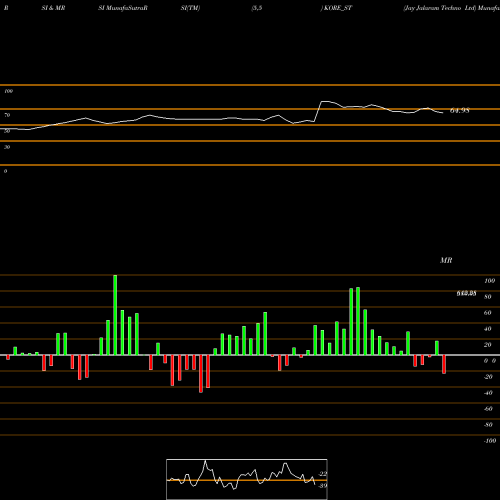The image size is (500, 500).
Task: Click the MR axis label 40
Action: coord(488,329)
